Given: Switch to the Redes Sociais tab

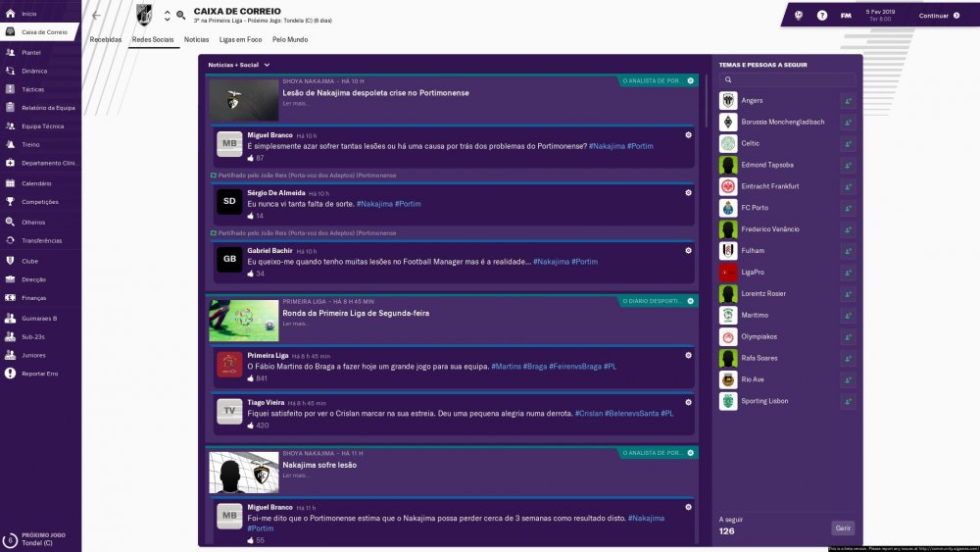Looking at the screenshot, I should click(153, 39).
